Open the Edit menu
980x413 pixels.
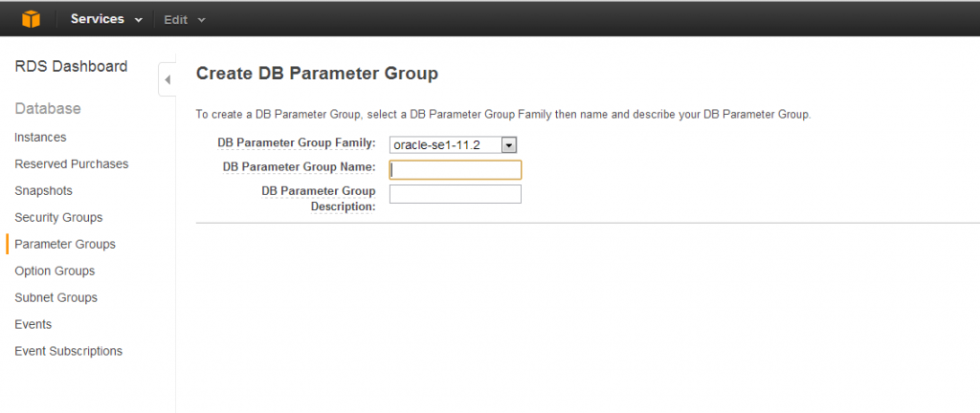185,20
